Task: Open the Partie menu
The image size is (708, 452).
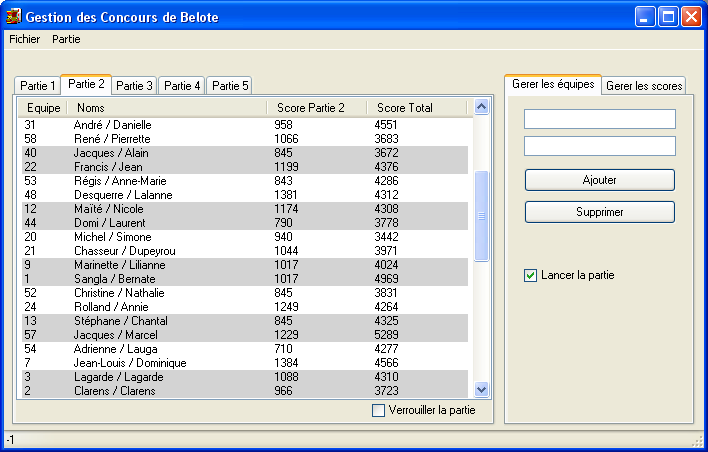Action: tap(66, 39)
